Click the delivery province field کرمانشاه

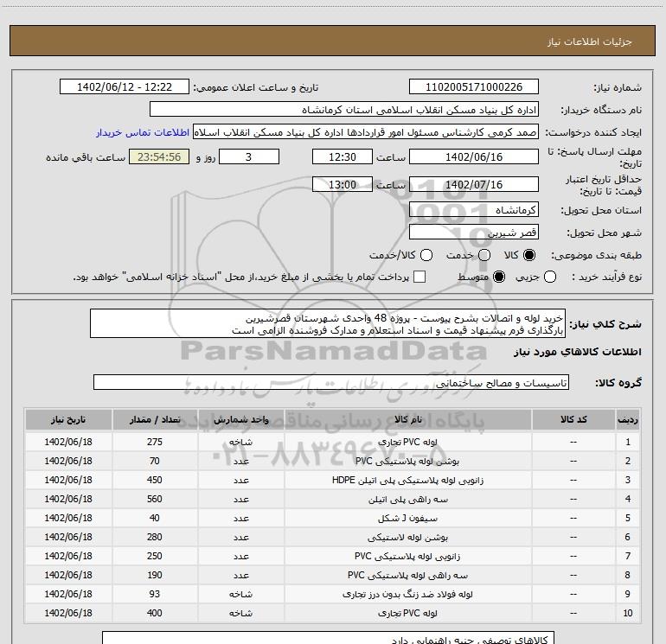click(474, 210)
